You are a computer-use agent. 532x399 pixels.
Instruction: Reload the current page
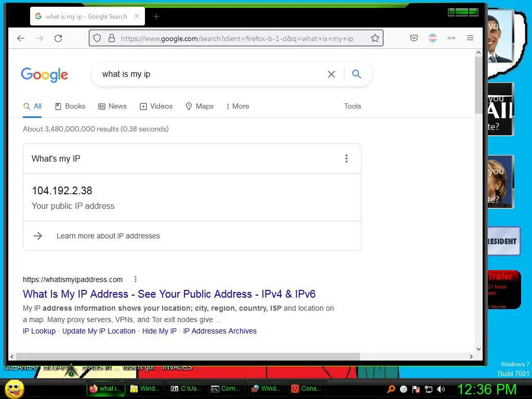[x=58, y=38]
